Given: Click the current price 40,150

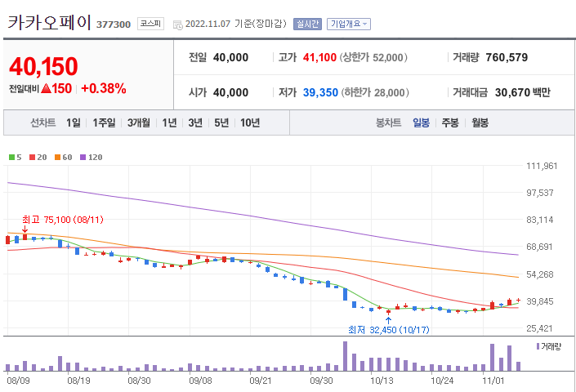Looking at the screenshot, I should point(43,66).
